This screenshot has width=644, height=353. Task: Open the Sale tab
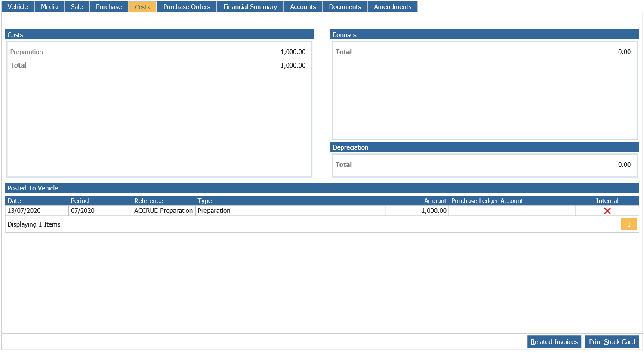77,7
